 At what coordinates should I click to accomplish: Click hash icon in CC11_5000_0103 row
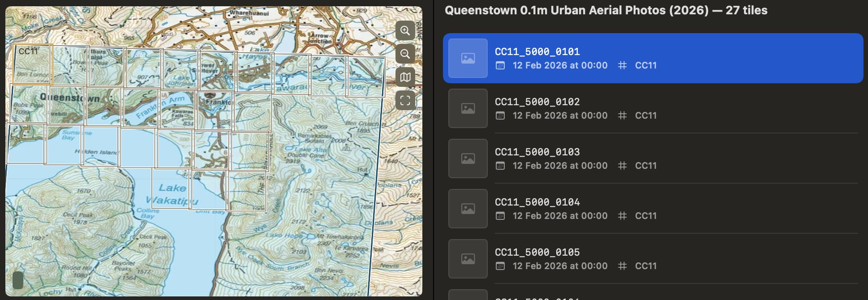[622, 166]
